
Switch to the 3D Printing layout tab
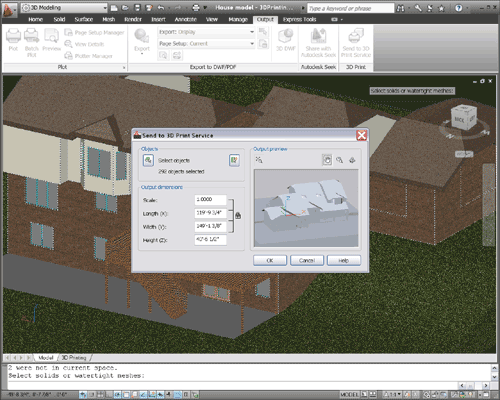[74, 358]
